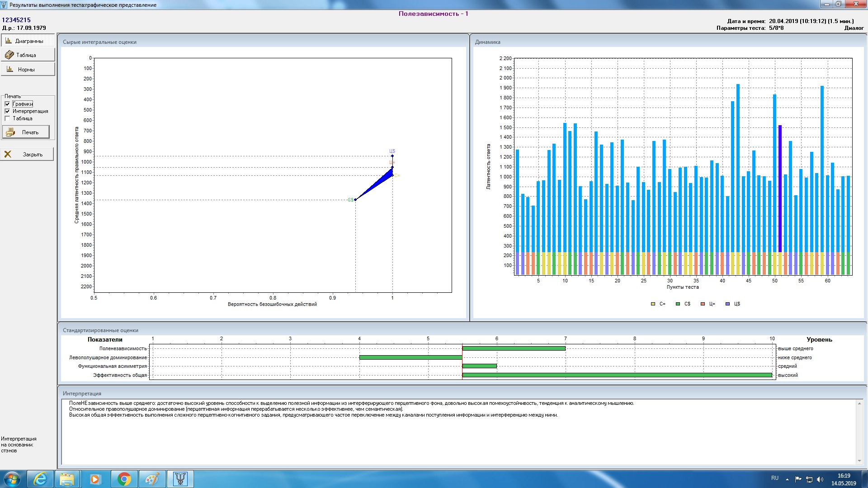Uncheck the Интерпретация print checkbox
The width and height of the screenshot is (868, 488).
click(7, 111)
